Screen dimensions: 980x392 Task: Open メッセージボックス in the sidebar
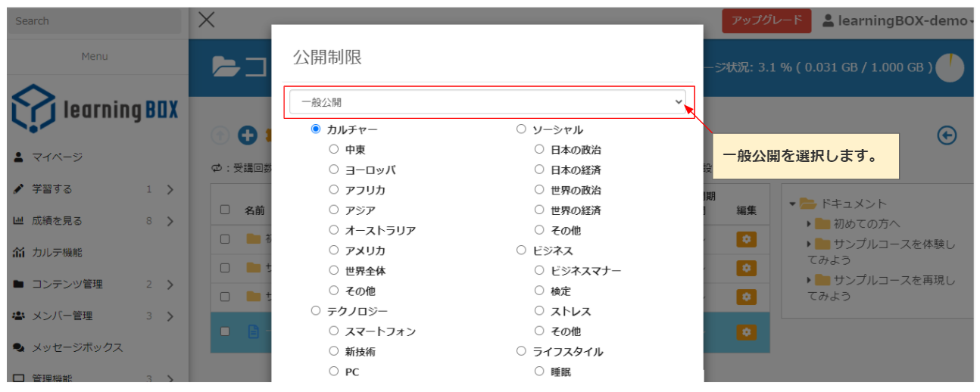tap(76, 347)
